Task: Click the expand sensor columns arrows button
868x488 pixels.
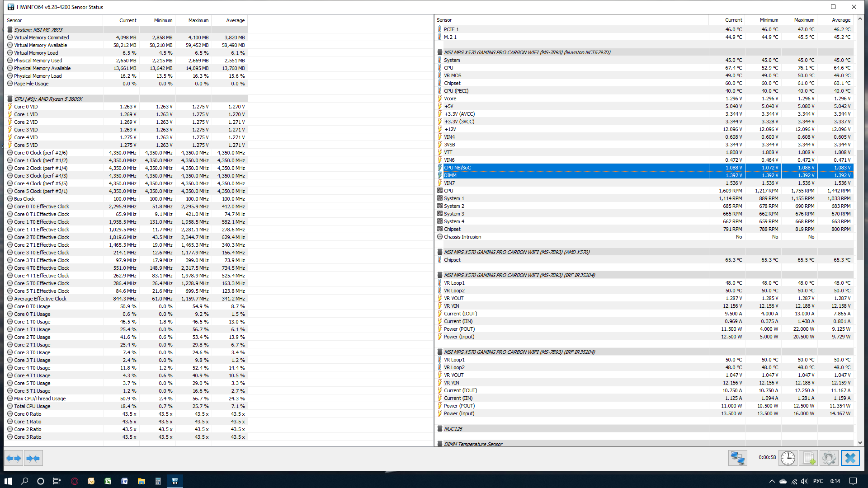Action: click(x=14, y=458)
